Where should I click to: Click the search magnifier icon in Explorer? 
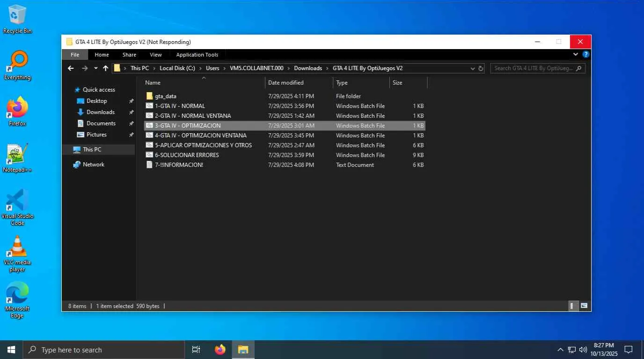pyautogui.click(x=579, y=68)
